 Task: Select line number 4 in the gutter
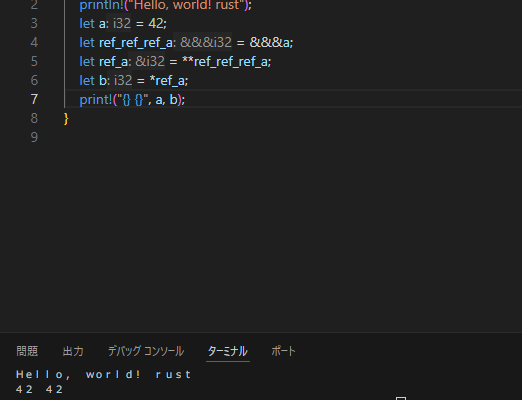point(34,42)
